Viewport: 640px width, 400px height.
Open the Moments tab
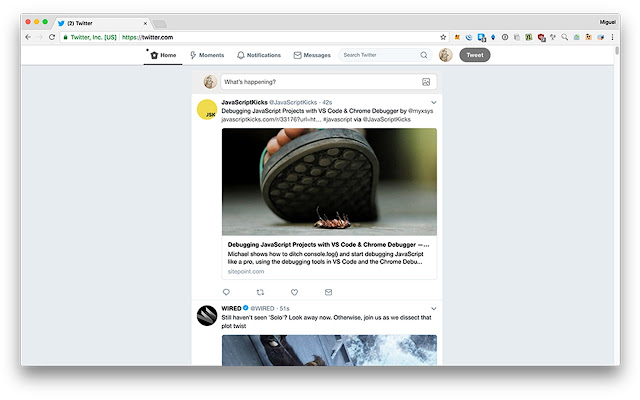click(x=207, y=55)
